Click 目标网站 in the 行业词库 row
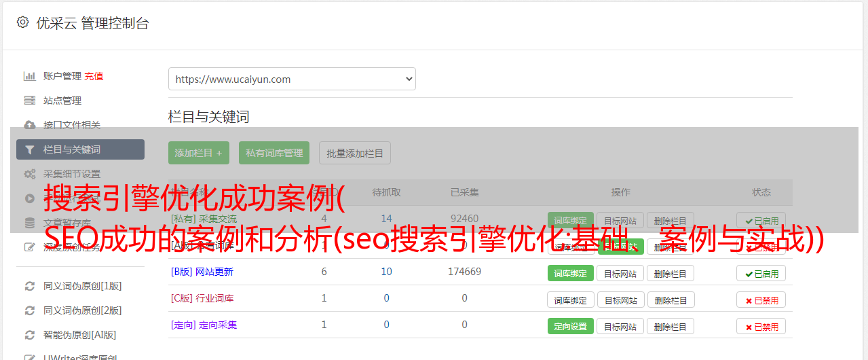Image resolution: width=868 pixels, height=360 pixels. click(x=620, y=300)
